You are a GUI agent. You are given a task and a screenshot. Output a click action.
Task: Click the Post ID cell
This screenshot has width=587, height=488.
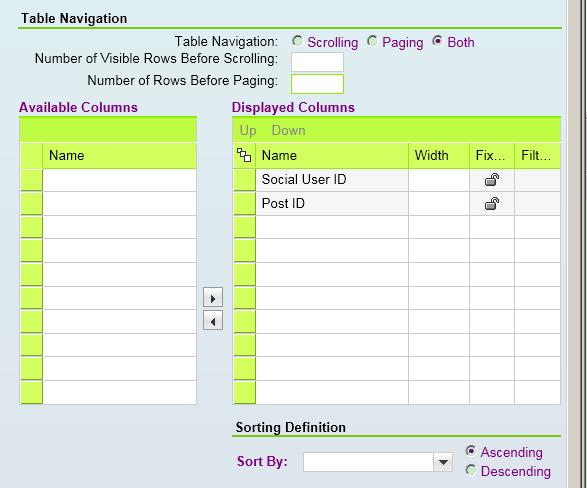point(332,204)
